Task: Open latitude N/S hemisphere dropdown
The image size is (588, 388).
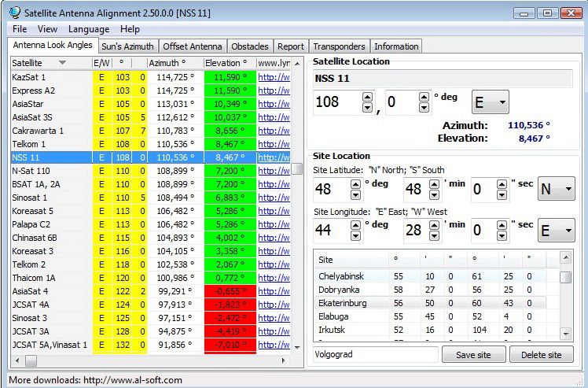Action: click(556, 189)
